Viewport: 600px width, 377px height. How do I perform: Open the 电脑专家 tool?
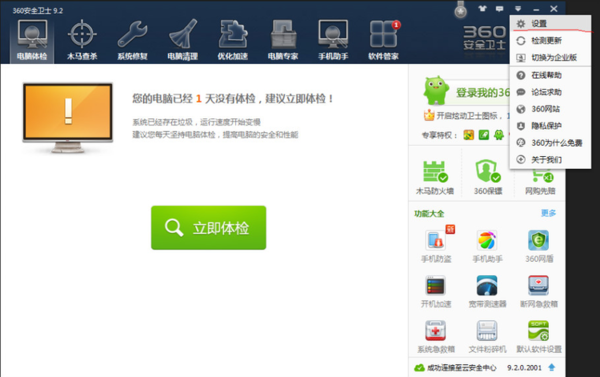283,41
